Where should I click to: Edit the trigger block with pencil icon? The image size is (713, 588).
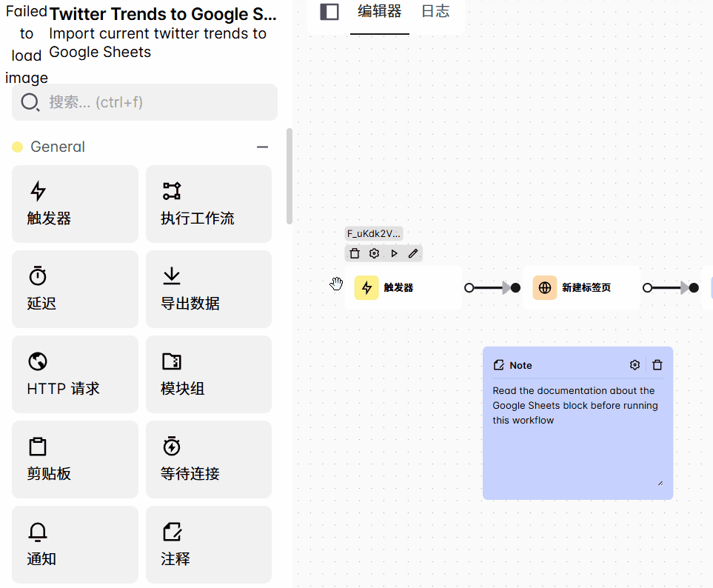point(413,253)
